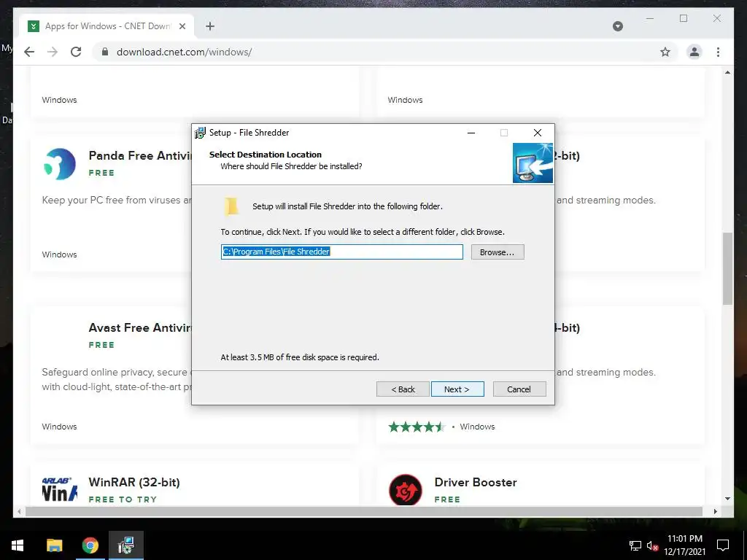Open Chrome from the taskbar
The height and width of the screenshot is (560, 747).
click(x=90, y=545)
